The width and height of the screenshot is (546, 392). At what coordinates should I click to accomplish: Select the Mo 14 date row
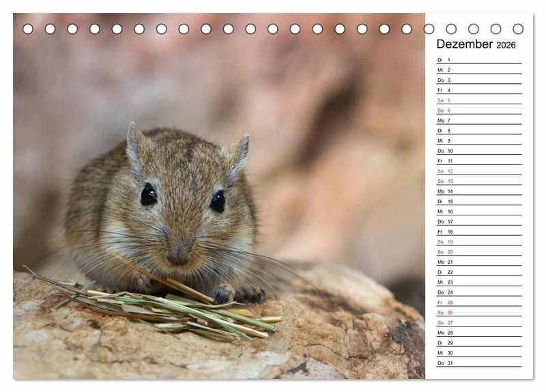479,192
